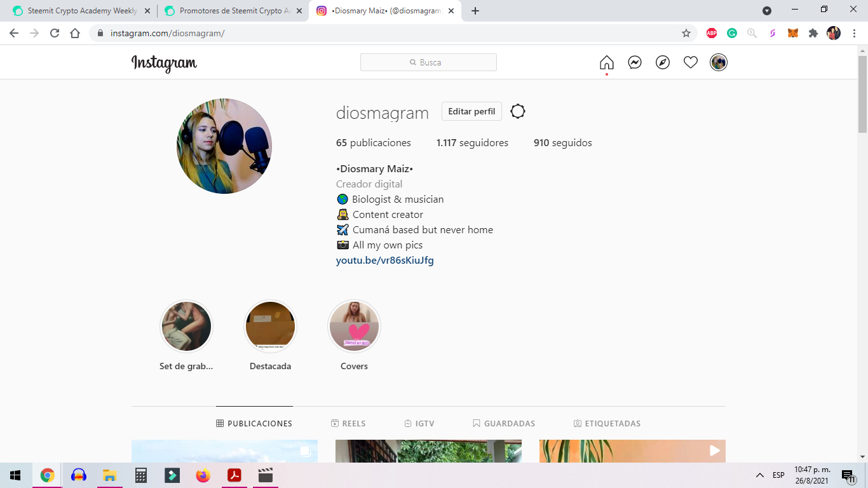Click the Busca search field
Image resolution: width=868 pixels, height=488 pixels.
pos(428,62)
